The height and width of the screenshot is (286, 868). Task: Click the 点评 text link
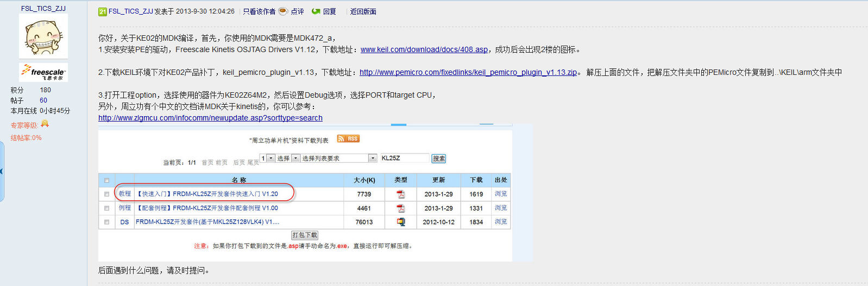pos(297,11)
